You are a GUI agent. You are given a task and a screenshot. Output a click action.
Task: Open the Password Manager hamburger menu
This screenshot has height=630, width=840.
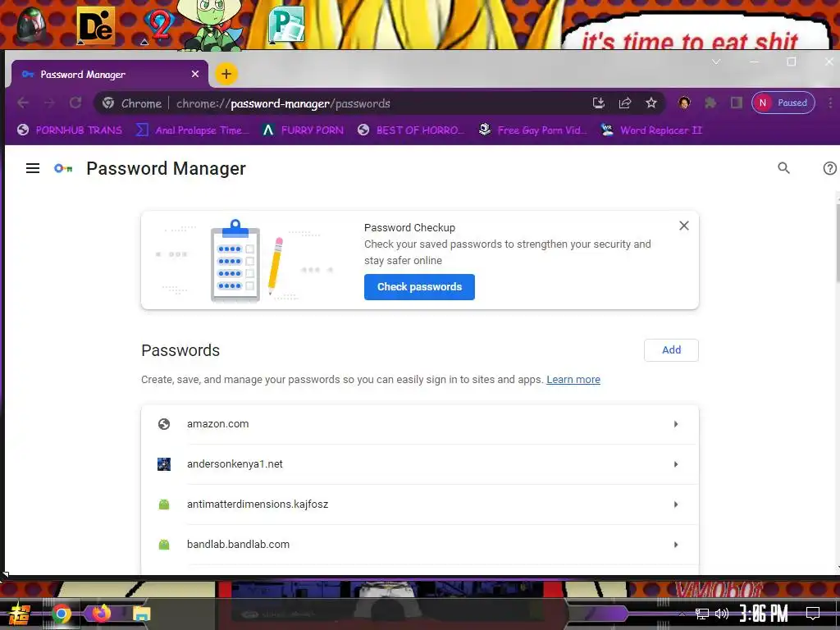33,168
